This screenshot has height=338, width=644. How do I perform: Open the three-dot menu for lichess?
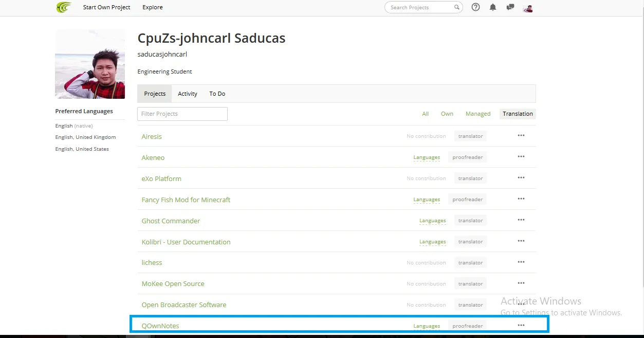pyautogui.click(x=521, y=262)
